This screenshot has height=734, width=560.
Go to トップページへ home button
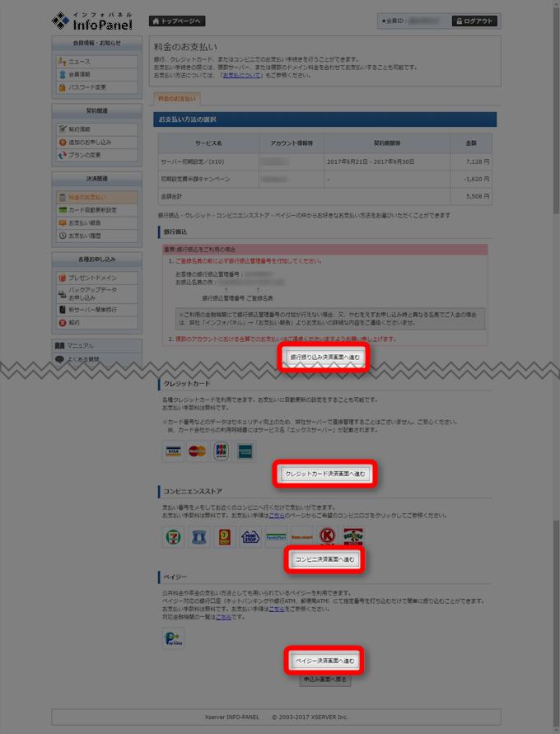point(177,21)
